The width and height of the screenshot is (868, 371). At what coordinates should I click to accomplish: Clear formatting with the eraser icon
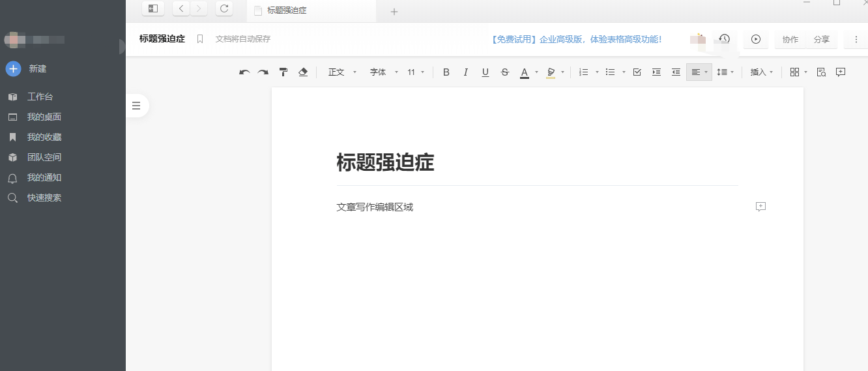(303, 72)
